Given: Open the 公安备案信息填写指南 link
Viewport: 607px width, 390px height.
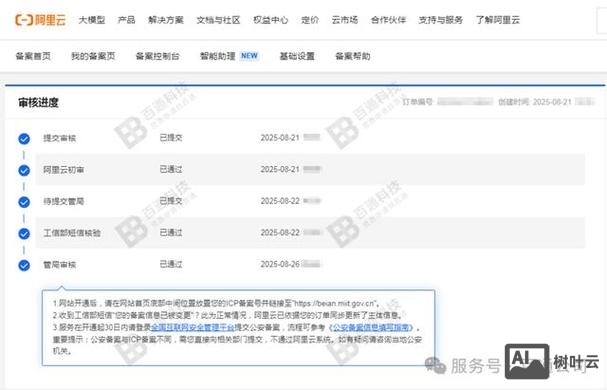Looking at the screenshot, I should (x=371, y=327).
